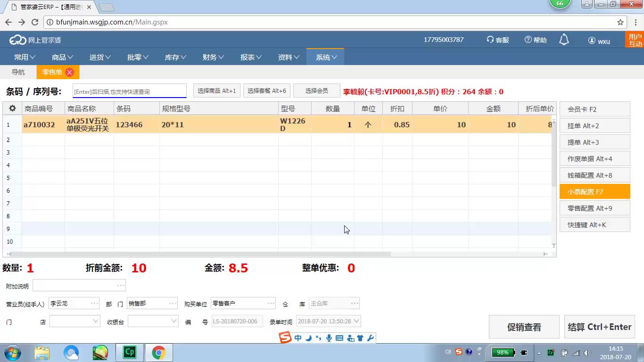Screen dimensions: 644x362
Task: Open Sogou wrench tools icon
Action: tap(371, 338)
